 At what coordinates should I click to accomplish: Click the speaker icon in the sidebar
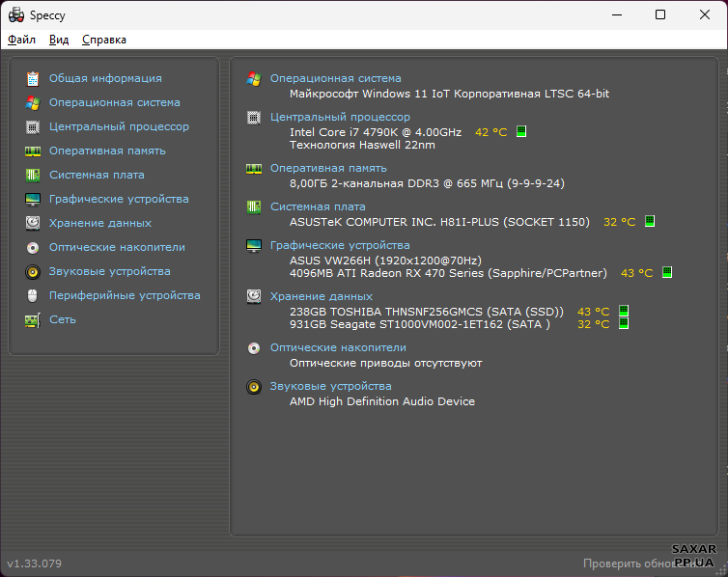[x=33, y=271]
